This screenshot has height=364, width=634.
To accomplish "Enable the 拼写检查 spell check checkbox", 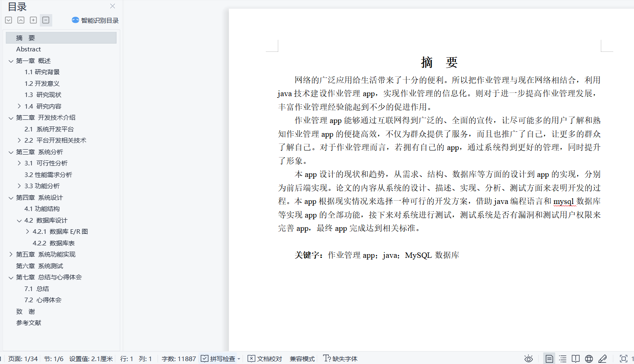I will coord(204,358).
